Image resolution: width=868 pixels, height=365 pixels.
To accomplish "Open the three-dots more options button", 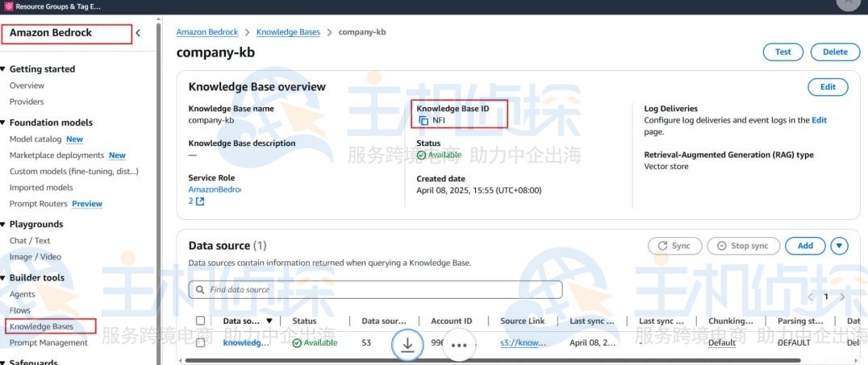I will pos(460,345).
